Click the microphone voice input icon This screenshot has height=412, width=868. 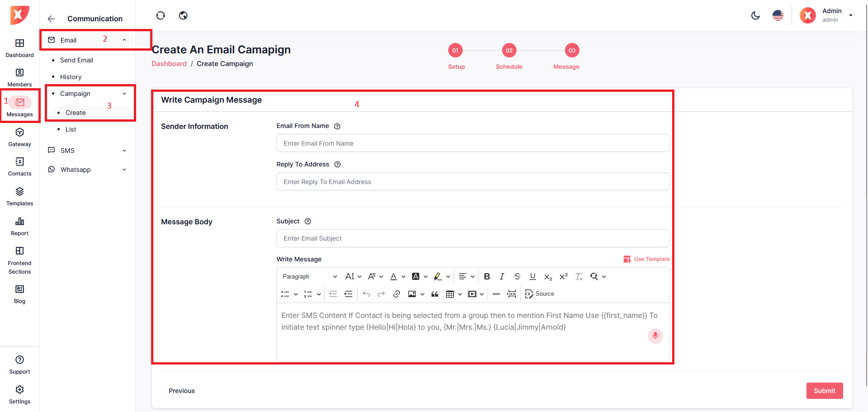(x=655, y=336)
